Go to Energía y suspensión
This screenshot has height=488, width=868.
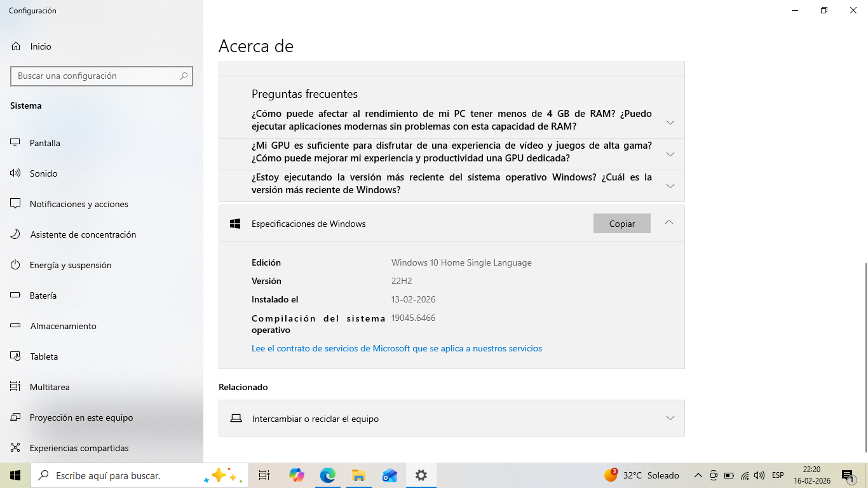[x=70, y=265]
